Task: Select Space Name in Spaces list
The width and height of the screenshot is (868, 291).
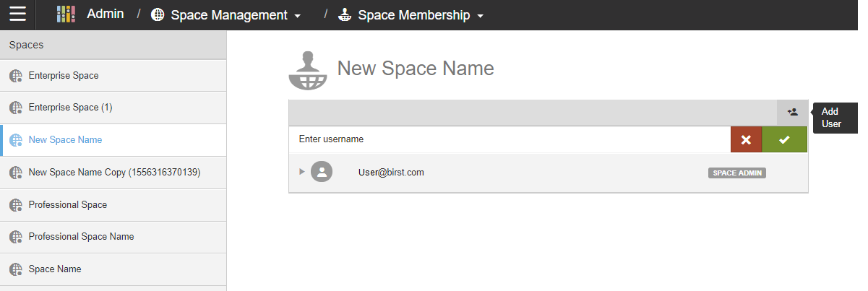Action: [55, 269]
